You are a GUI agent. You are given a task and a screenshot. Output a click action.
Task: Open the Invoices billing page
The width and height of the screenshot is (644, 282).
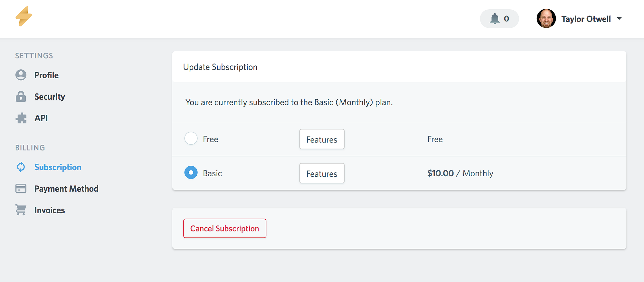50,210
